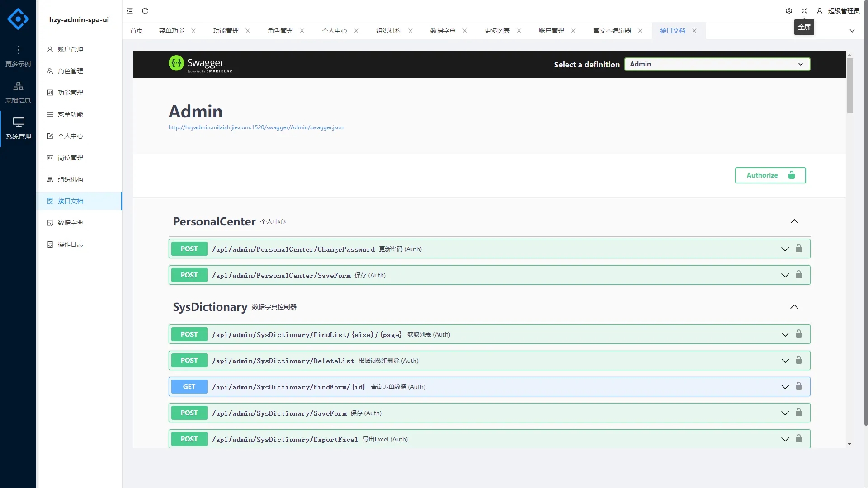Open the settings gear at top right

tap(789, 11)
